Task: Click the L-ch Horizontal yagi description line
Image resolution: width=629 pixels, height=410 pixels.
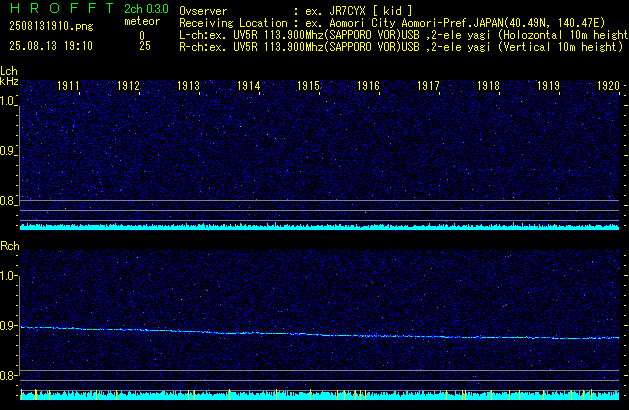Action: (x=404, y=35)
